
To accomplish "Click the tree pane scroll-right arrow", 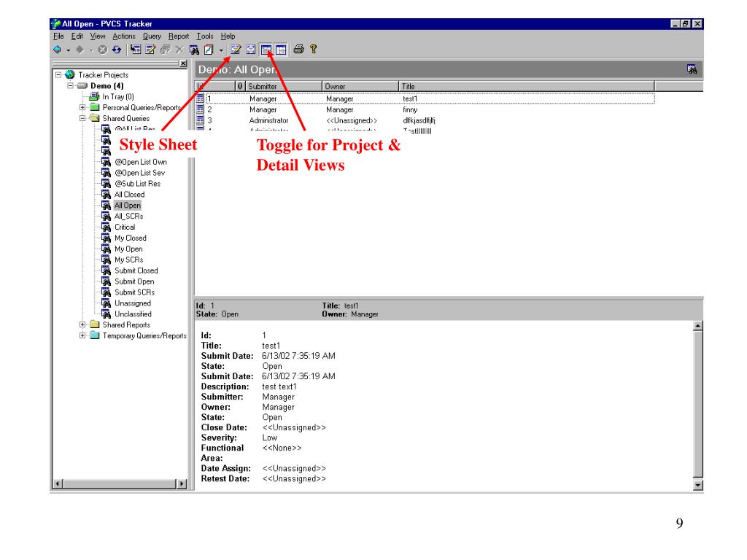I will [182, 484].
